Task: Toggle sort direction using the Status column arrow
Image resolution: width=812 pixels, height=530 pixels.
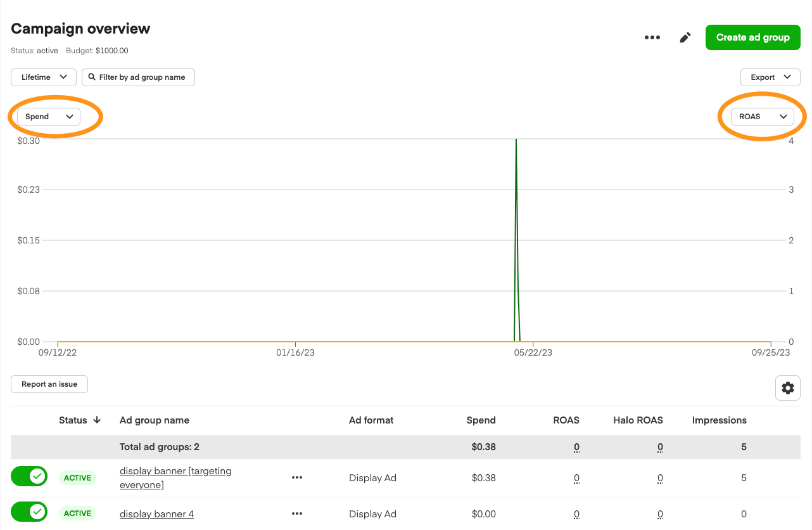Action: click(x=98, y=420)
